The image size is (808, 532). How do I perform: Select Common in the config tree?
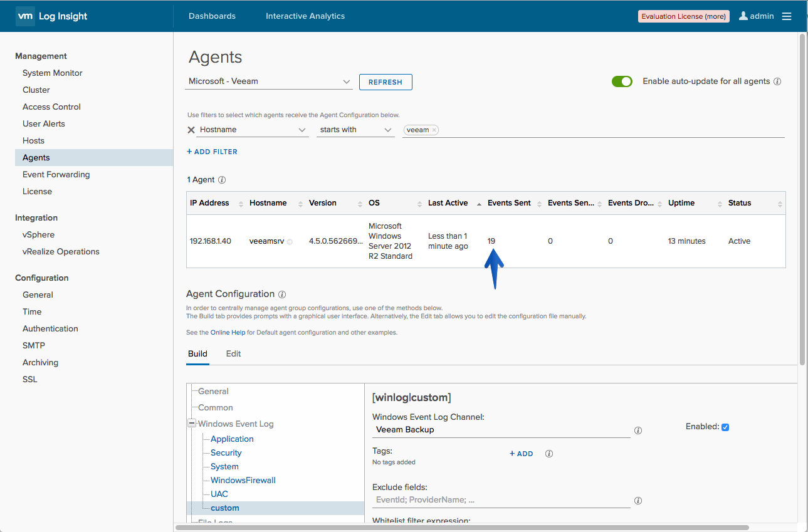coord(216,408)
